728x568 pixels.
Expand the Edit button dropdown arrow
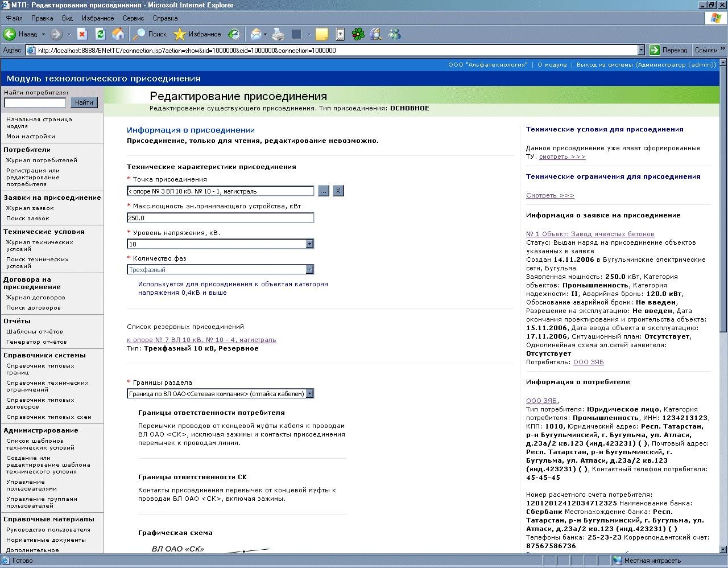click(x=309, y=34)
